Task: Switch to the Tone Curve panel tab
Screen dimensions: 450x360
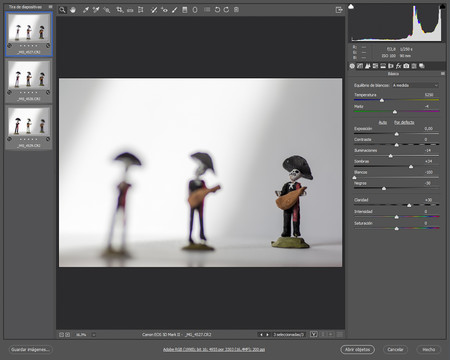Action: coord(360,66)
